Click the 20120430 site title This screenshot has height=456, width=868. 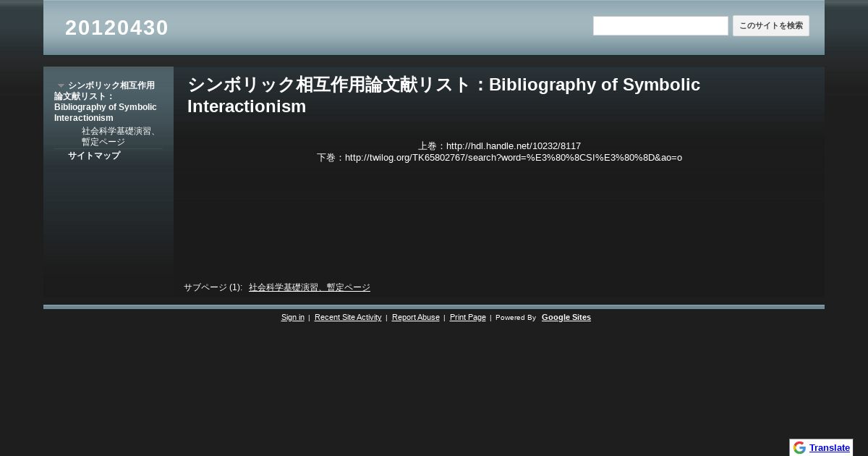[x=116, y=28]
